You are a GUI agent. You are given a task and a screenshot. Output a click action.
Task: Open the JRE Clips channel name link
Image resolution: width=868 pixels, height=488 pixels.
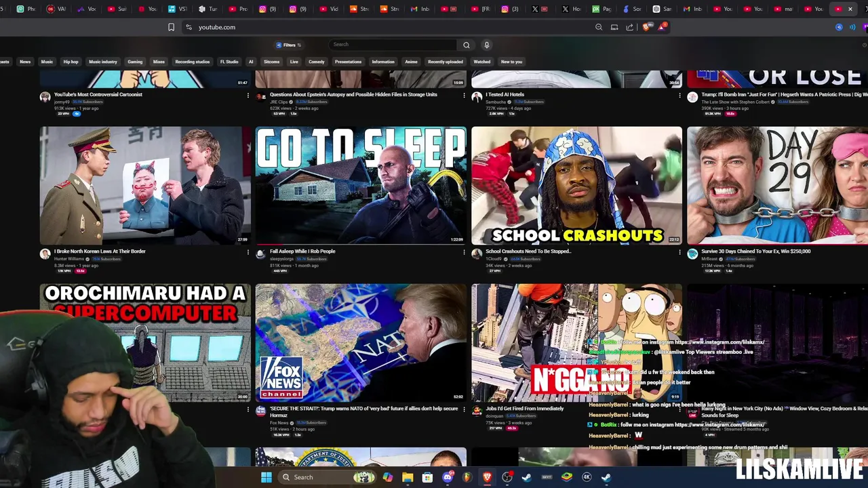[x=279, y=102]
